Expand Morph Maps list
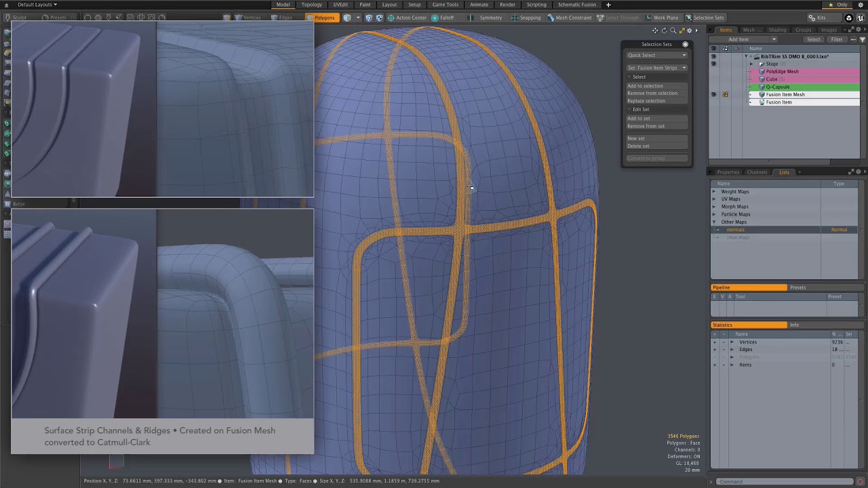868x488 pixels. pos(713,207)
